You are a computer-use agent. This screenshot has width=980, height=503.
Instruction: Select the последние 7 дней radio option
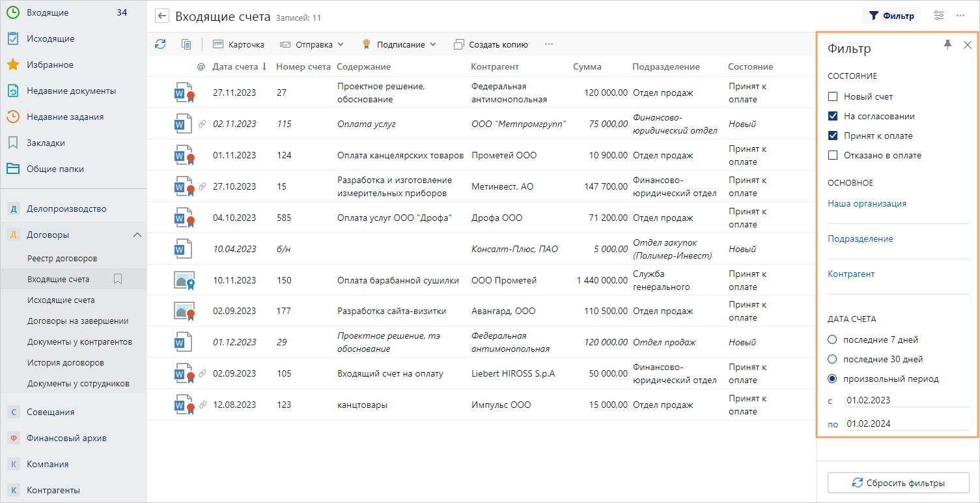[x=832, y=339]
